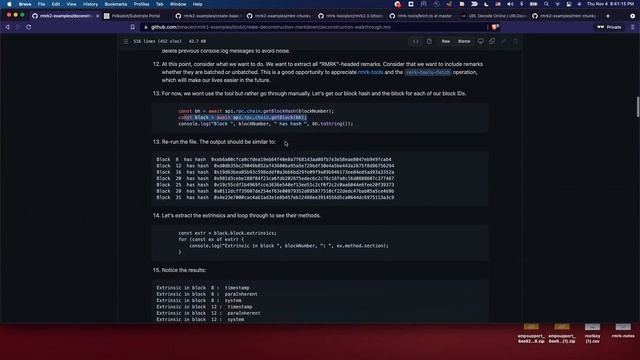The width and height of the screenshot is (640, 360).
Task: Select the rootkey csv file on desktop
Action: pyautogui.click(x=592, y=333)
